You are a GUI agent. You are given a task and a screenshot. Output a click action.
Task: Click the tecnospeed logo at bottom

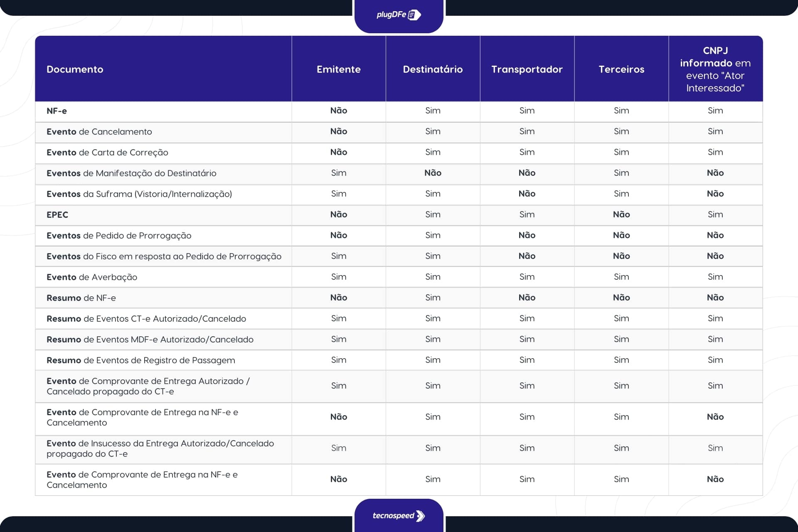coord(398,516)
